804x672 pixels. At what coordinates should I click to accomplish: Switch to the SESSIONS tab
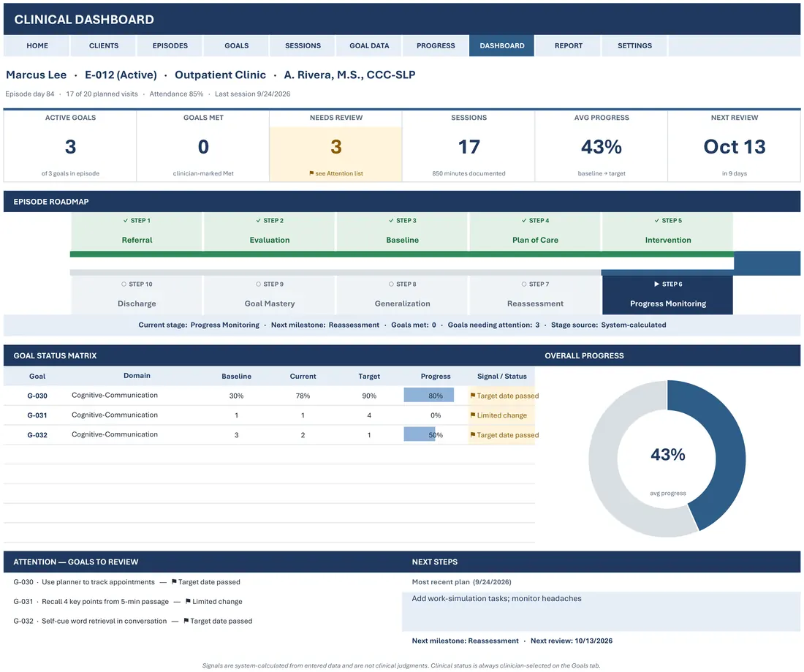[303, 45]
